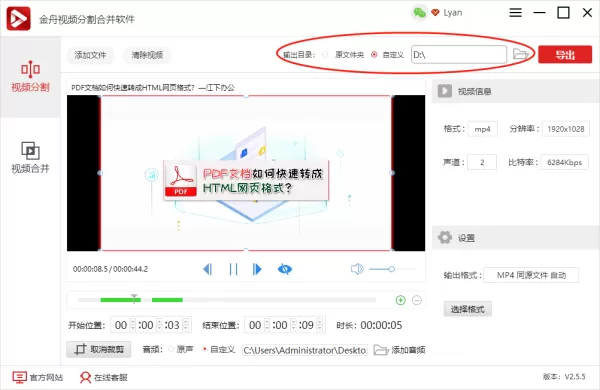600x390 pixels.
Task: Click the start position hours field
Action: tap(121, 325)
